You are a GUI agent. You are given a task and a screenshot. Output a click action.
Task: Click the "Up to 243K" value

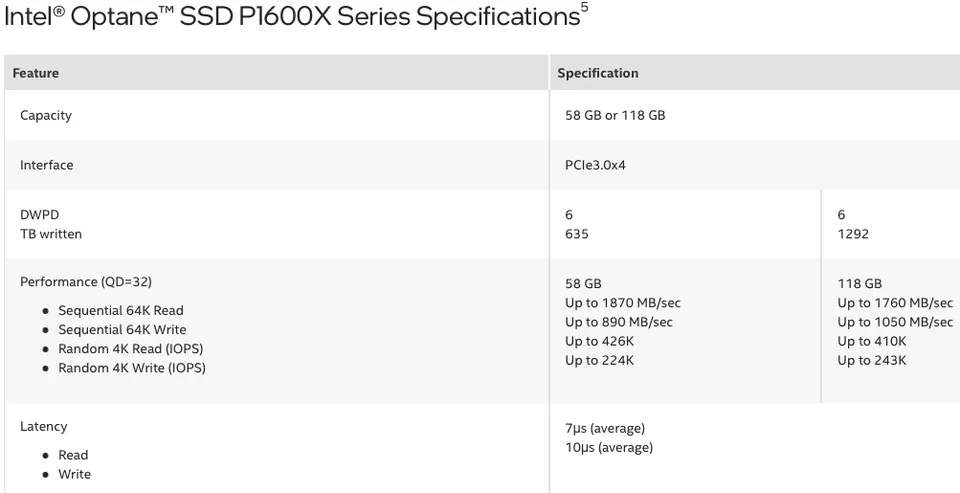pos(872,360)
